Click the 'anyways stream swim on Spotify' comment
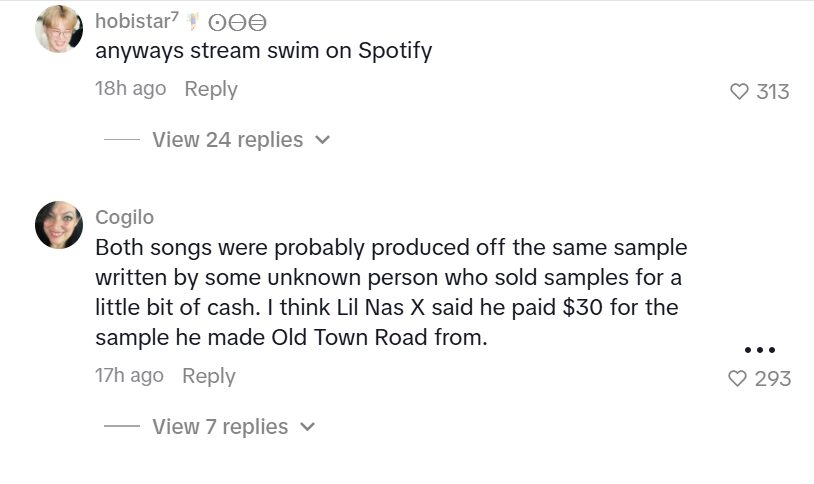 pos(263,51)
